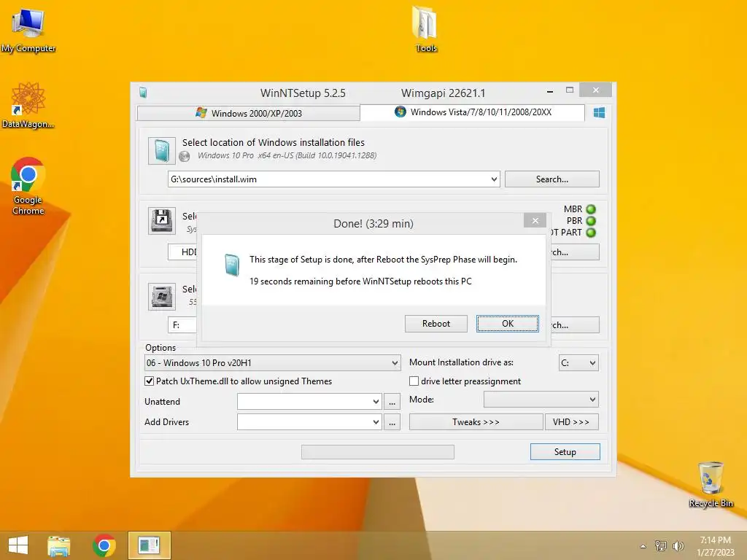The height and width of the screenshot is (560, 747).
Task: Click the HDD boot drive field
Action: tap(182, 252)
